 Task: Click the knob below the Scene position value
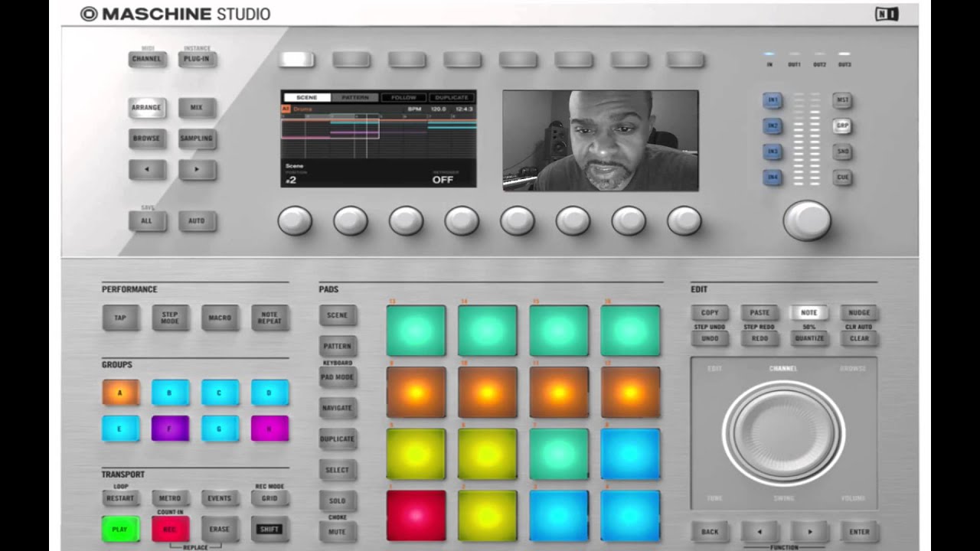click(295, 220)
